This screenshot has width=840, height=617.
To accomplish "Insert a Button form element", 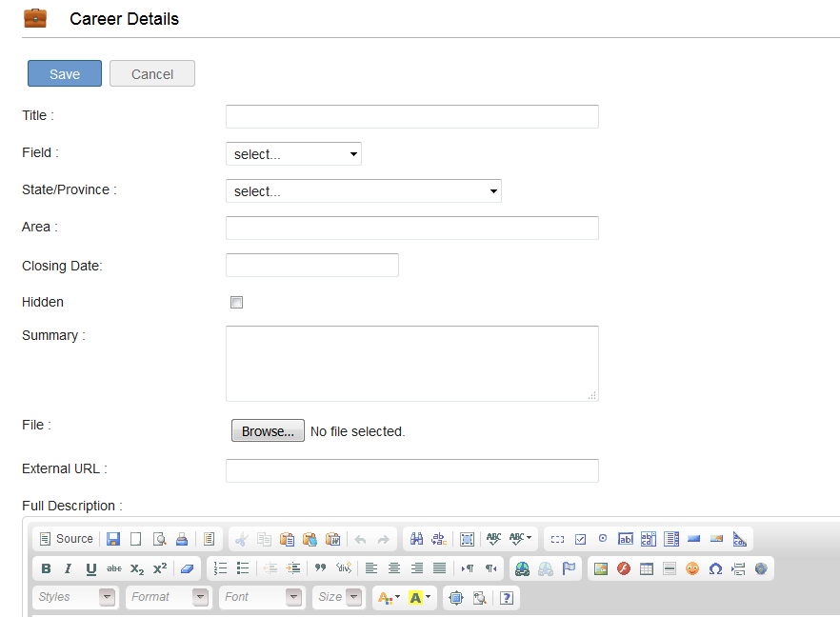I will pyautogui.click(x=693, y=539).
